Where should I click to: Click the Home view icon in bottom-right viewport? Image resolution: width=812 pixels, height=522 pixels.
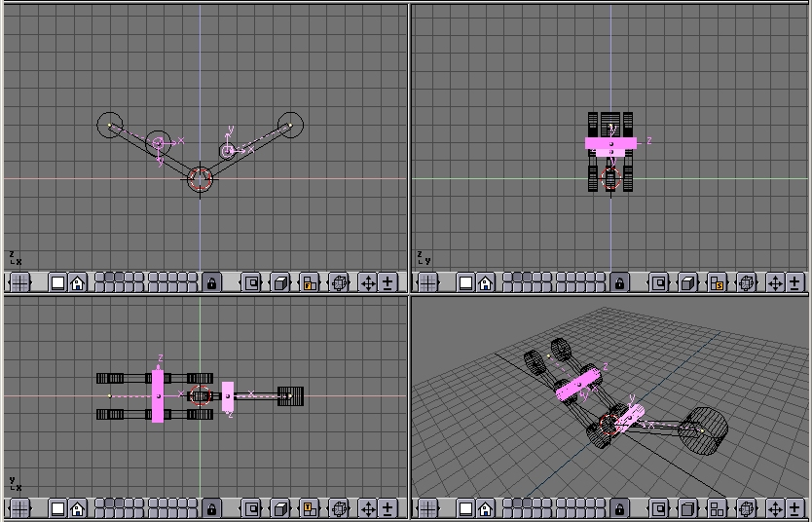click(x=485, y=508)
